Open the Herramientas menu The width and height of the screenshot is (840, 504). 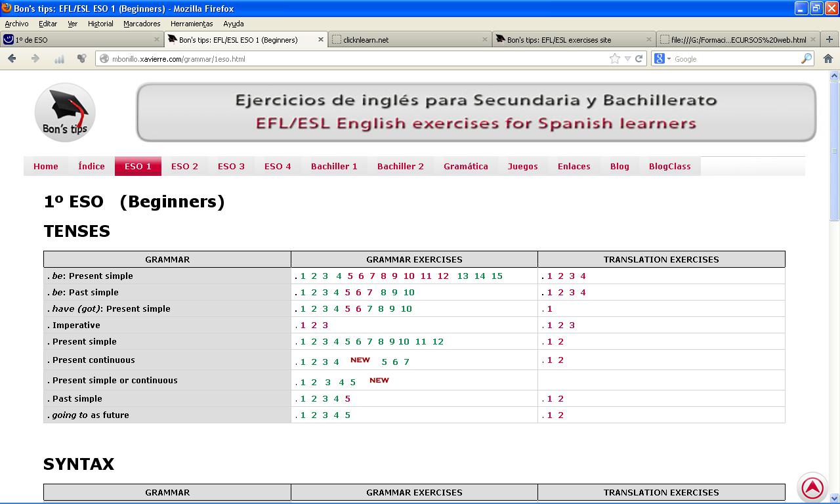point(192,24)
